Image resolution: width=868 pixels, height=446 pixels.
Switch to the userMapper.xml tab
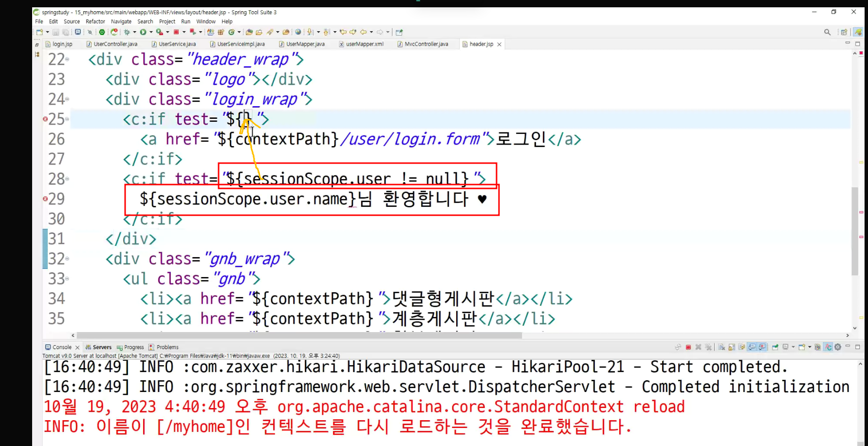[362, 44]
